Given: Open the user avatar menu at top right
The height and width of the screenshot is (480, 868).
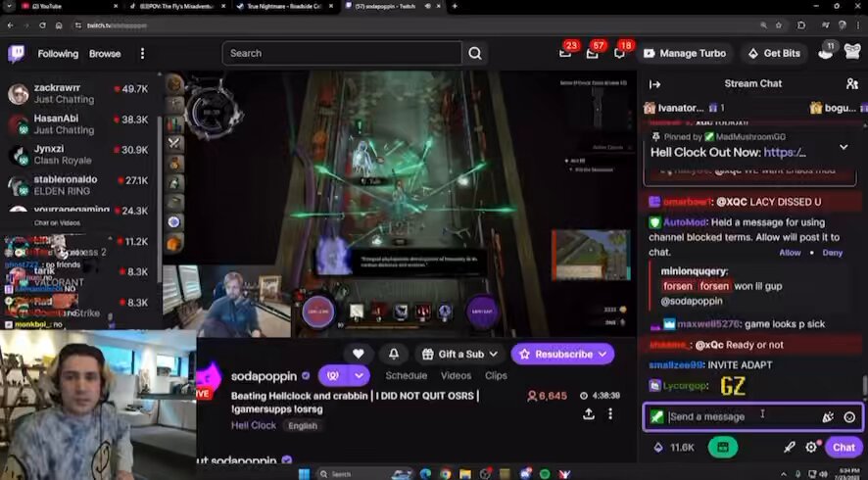Looking at the screenshot, I should pos(852,53).
